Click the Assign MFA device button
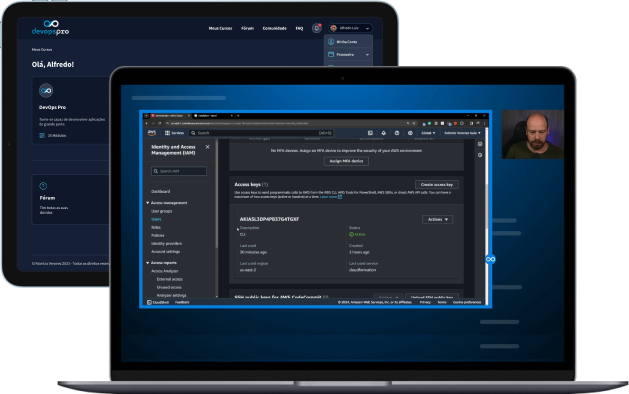 coord(346,161)
